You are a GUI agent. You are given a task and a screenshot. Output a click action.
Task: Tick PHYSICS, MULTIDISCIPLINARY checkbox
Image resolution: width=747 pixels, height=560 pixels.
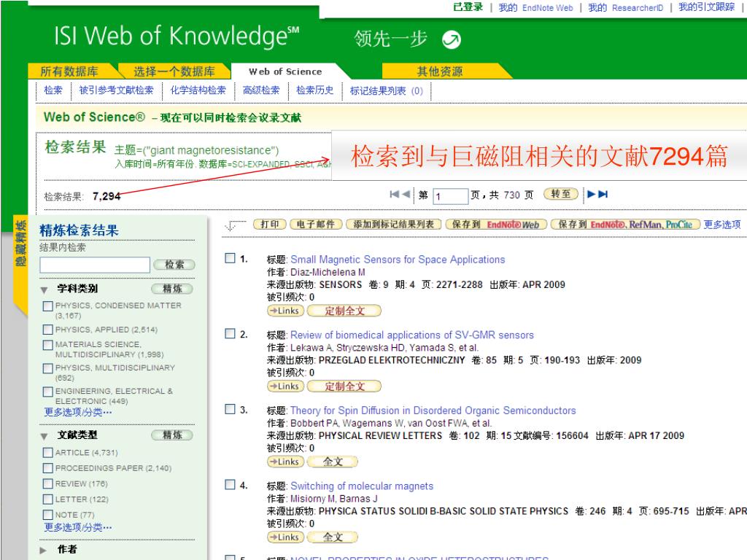(x=47, y=368)
